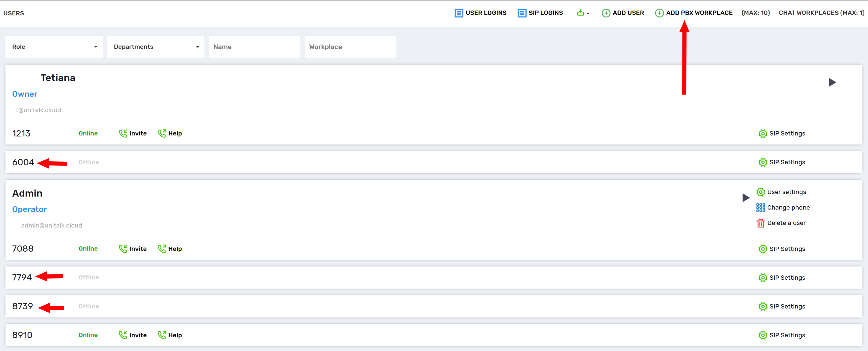
Task: Open the Role filter dropdown
Action: point(54,47)
